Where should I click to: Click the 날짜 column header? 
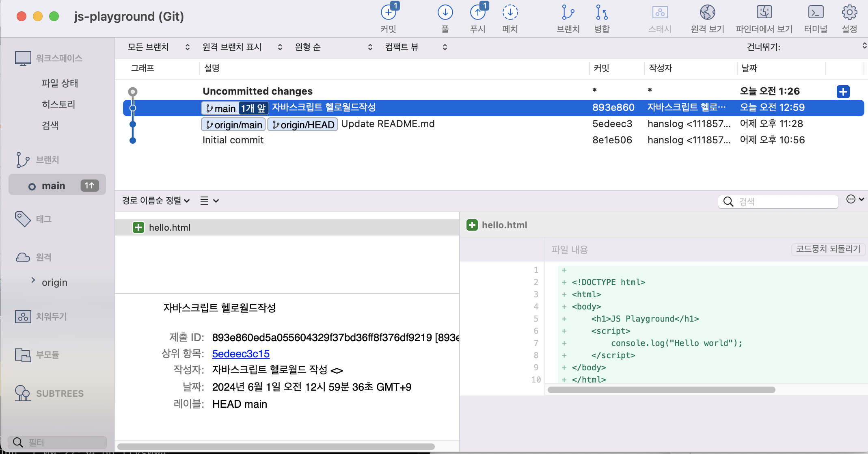pos(749,68)
